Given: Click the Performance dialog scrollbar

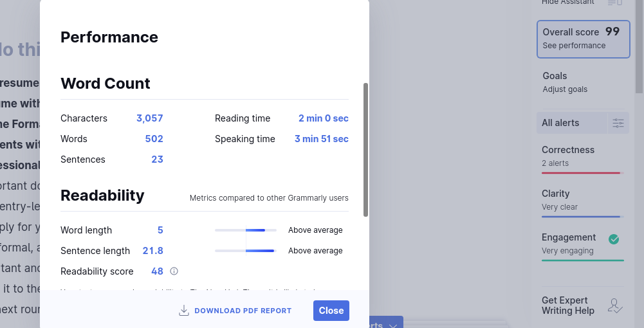Looking at the screenshot, I should pos(366,149).
